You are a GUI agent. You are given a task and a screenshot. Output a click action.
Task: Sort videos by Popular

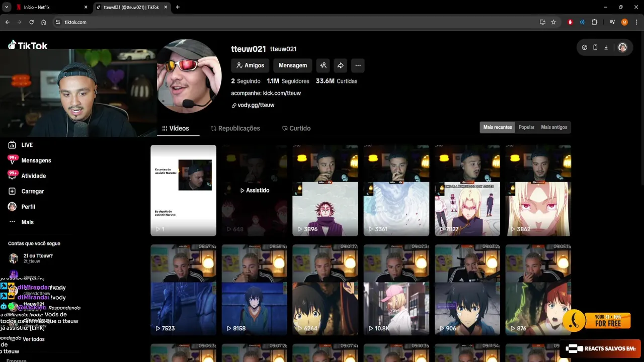coord(526,127)
